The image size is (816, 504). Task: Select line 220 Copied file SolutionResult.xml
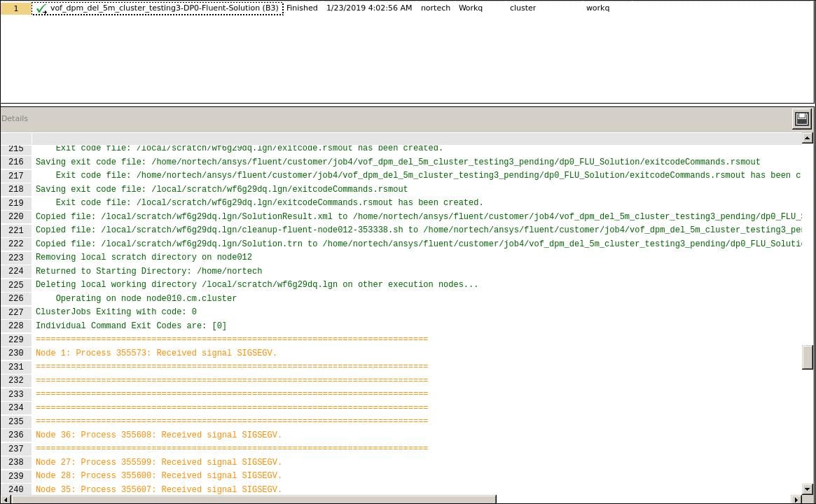pos(418,216)
